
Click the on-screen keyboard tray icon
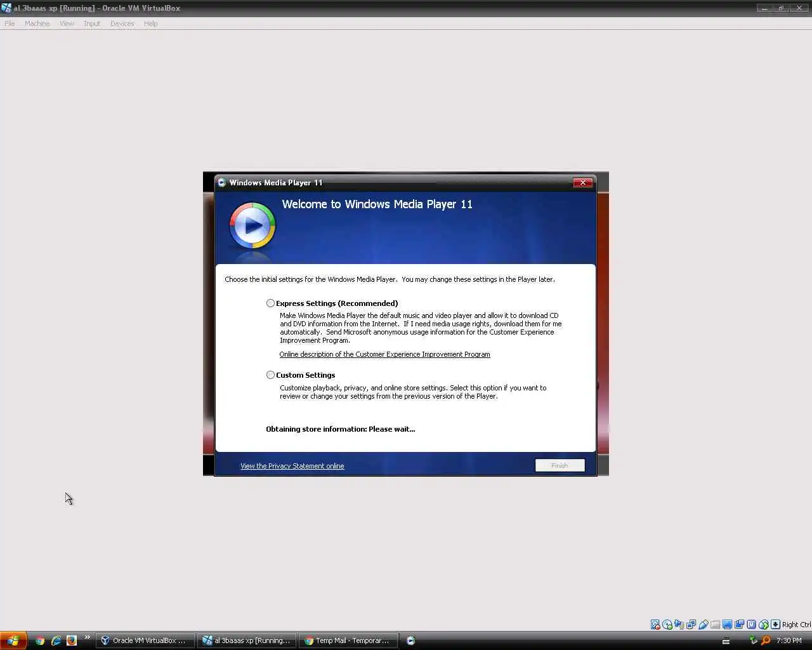[726, 640]
